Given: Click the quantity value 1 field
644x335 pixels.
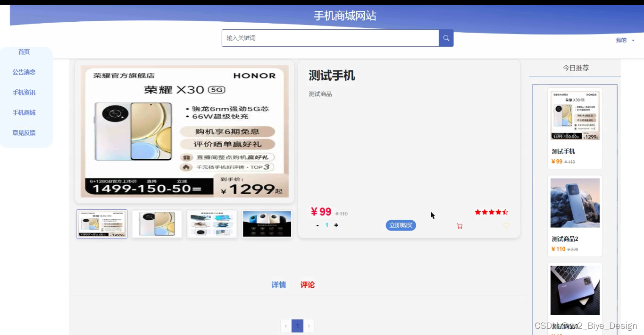Looking at the screenshot, I should 326,225.
